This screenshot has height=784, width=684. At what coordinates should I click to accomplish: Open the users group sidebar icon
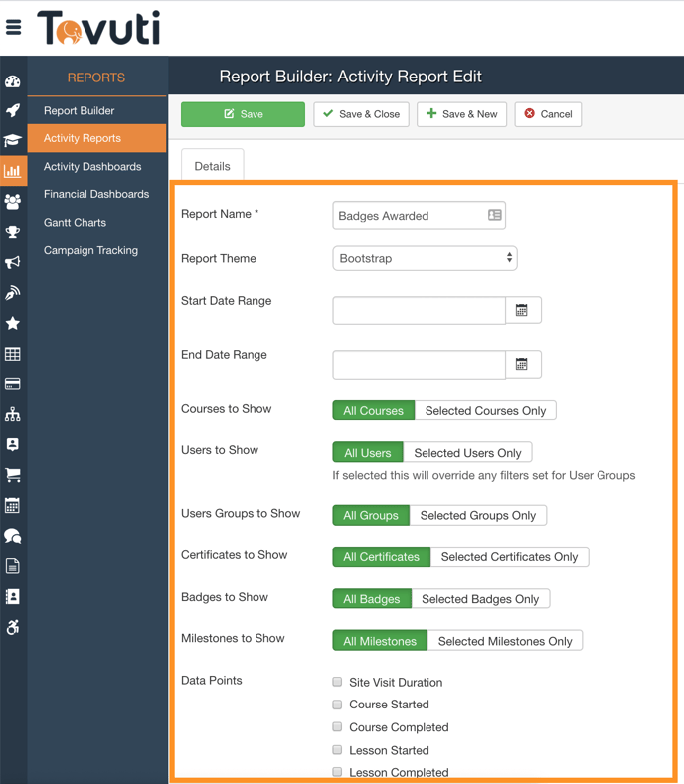pyautogui.click(x=13, y=202)
